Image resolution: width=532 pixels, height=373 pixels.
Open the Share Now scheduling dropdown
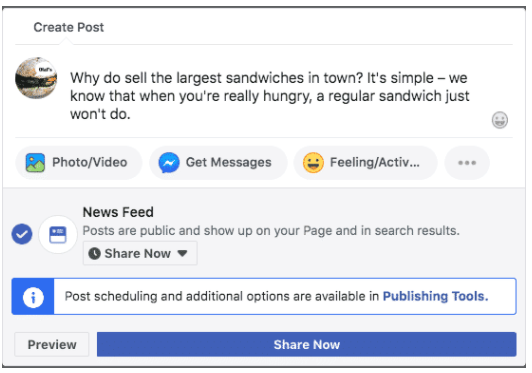[140, 254]
